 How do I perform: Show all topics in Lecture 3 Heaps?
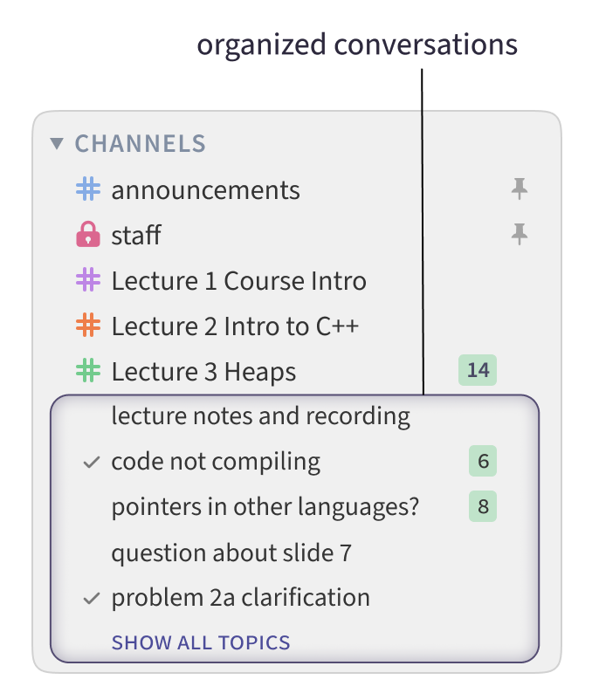pyautogui.click(x=201, y=643)
